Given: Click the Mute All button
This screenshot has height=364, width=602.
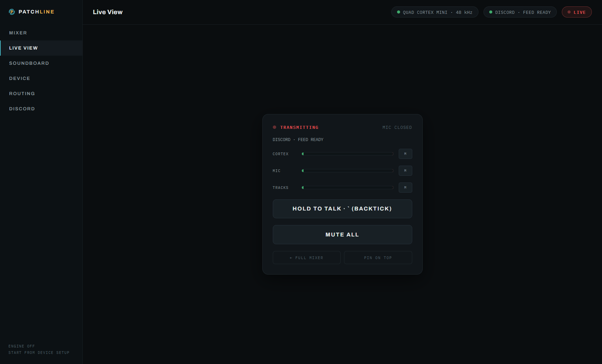Looking at the screenshot, I should point(342,234).
